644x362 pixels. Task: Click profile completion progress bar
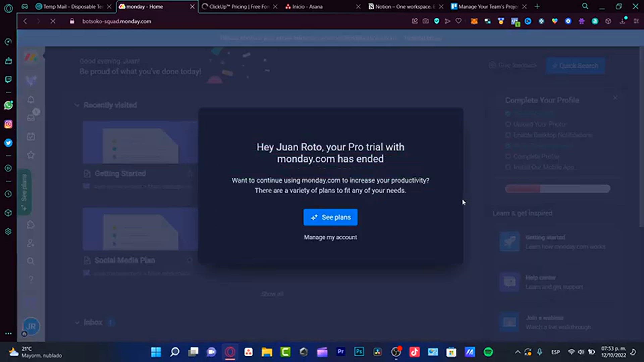tap(557, 189)
